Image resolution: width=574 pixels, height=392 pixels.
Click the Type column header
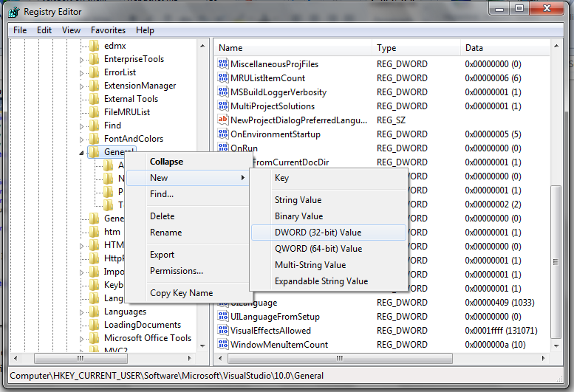pyautogui.click(x=416, y=48)
